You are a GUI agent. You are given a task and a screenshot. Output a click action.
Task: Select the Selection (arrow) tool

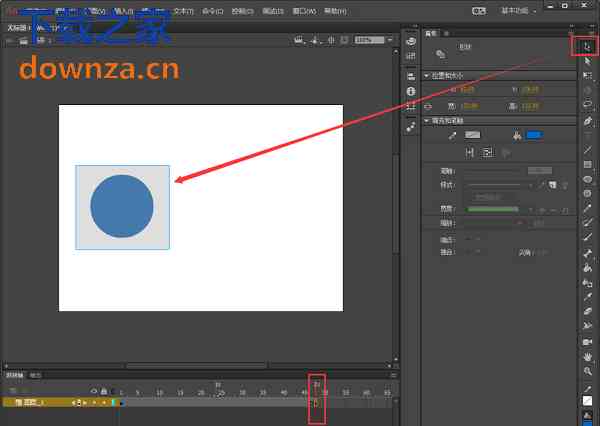[x=587, y=47]
